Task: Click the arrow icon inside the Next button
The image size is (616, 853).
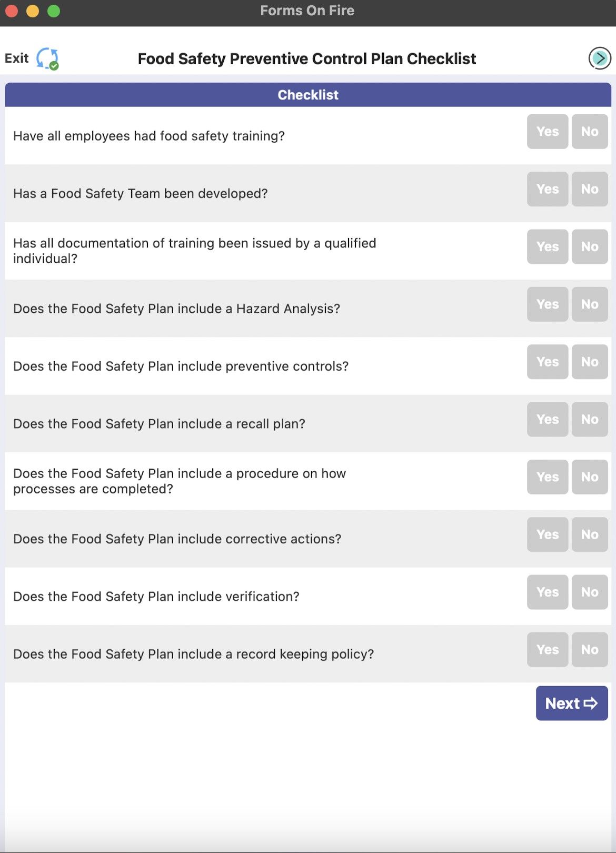Action: click(x=591, y=703)
